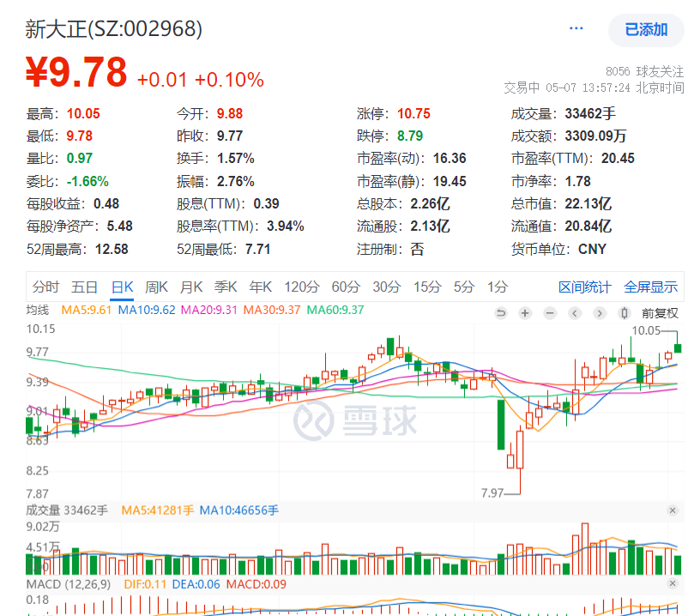This screenshot has height=616, width=688.
Task: Click the MA5:9.61 moving average label
Action: (x=87, y=311)
